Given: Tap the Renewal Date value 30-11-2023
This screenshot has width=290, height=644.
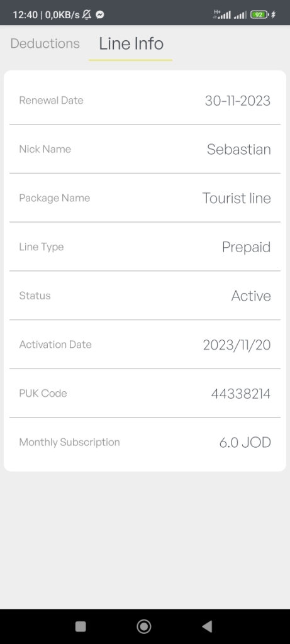Looking at the screenshot, I should [237, 101].
